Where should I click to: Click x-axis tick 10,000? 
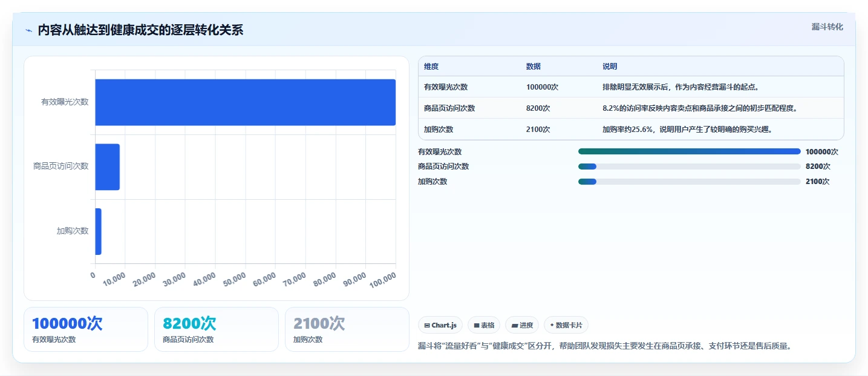[x=114, y=279]
